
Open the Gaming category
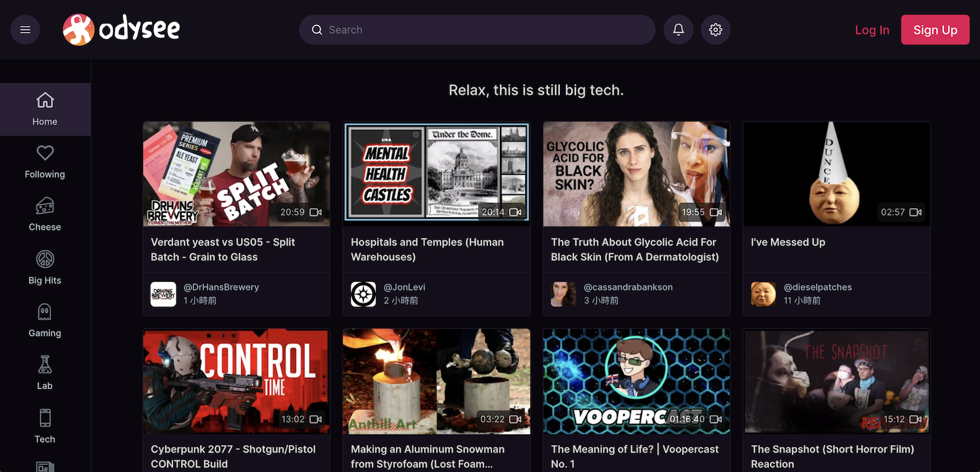pos(45,321)
